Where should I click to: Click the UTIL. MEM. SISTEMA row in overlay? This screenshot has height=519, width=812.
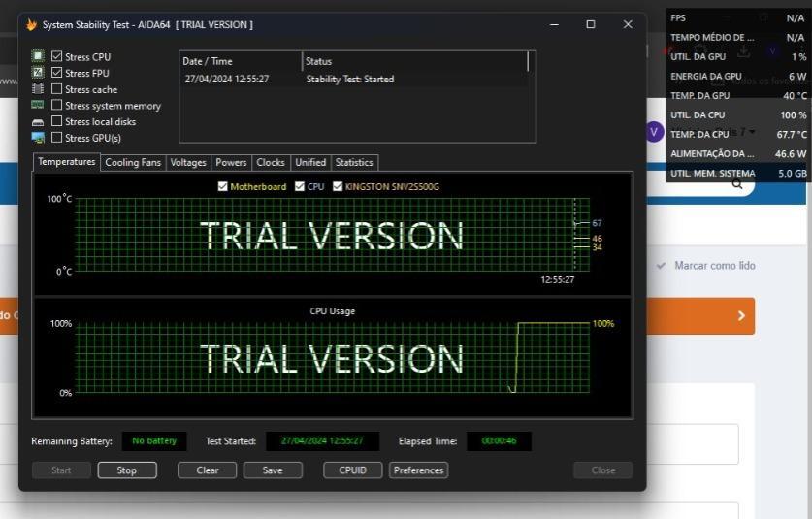coord(738,173)
